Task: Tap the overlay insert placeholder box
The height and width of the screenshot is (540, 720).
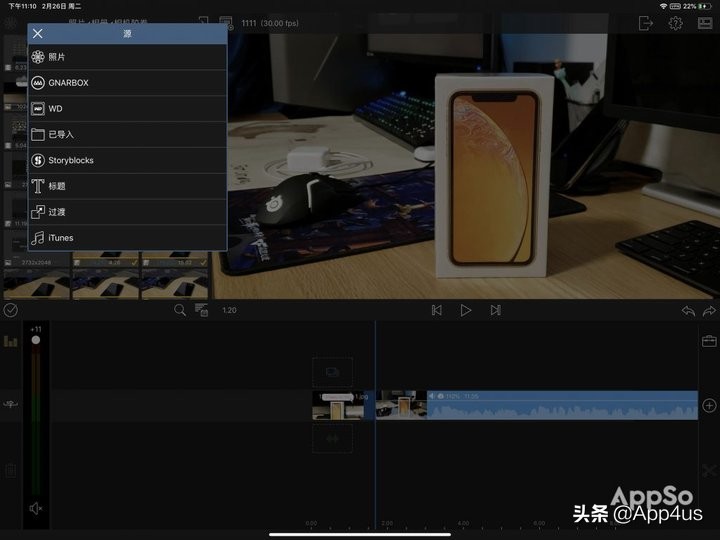Action: [332, 372]
